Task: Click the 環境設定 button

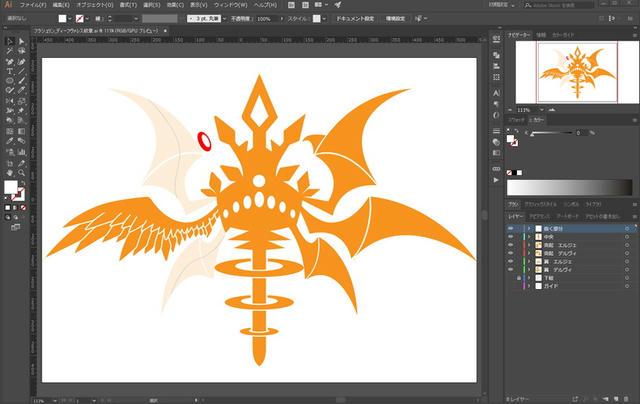Action: [x=395, y=19]
